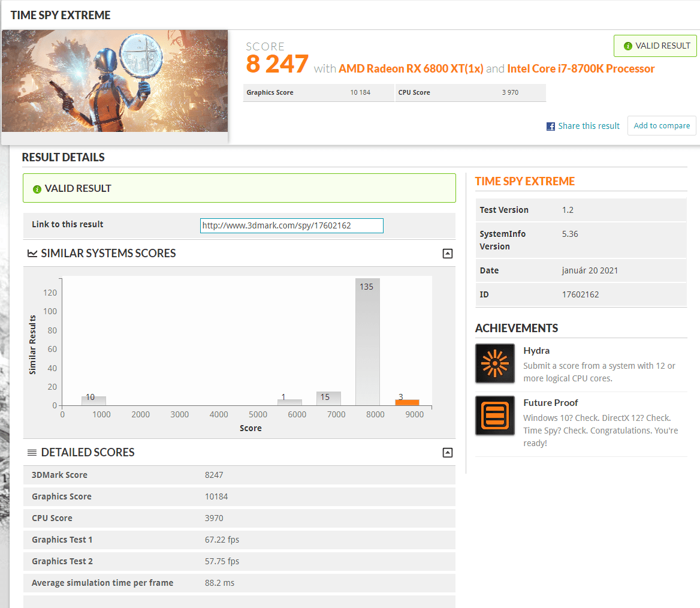Image resolution: width=700 pixels, height=608 pixels.
Task: Click the TIME SPY EXTREME page title
Action: pyautogui.click(x=61, y=15)
